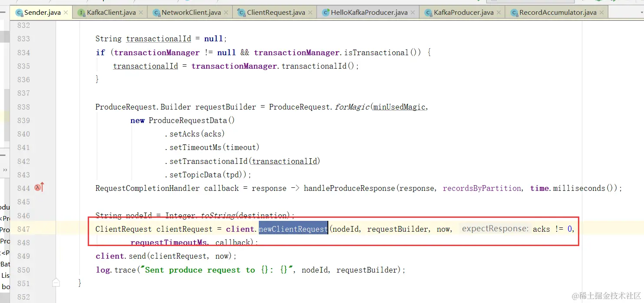Viewport: 644px width, 303px height.
Task: Click forMagic method call on line 838
Action: pos(353,107)
